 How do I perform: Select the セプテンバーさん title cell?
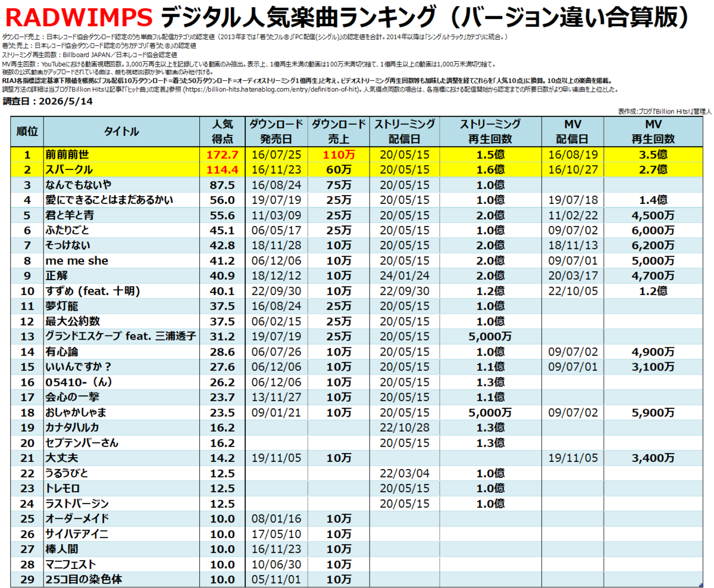point(123,442)
